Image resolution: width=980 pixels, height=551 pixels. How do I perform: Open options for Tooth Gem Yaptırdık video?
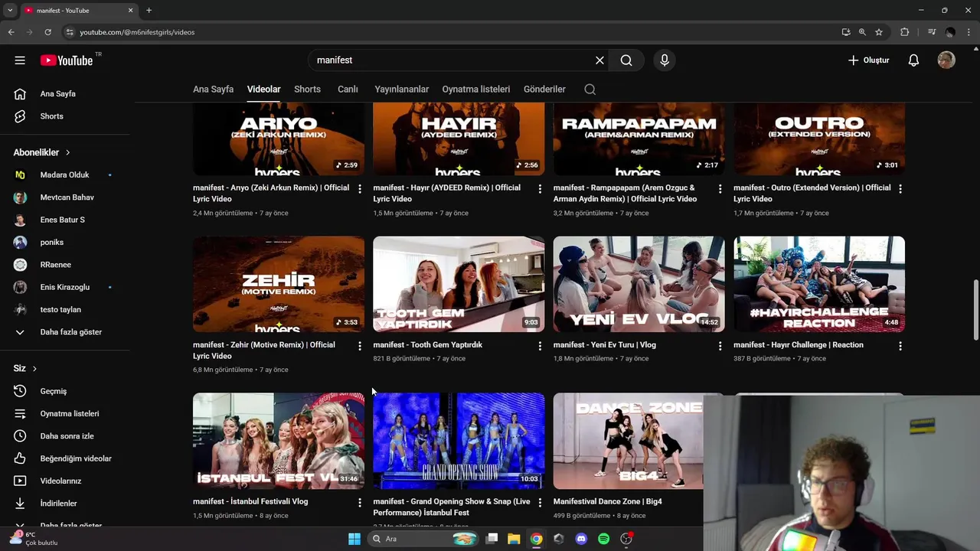point(540,346)
